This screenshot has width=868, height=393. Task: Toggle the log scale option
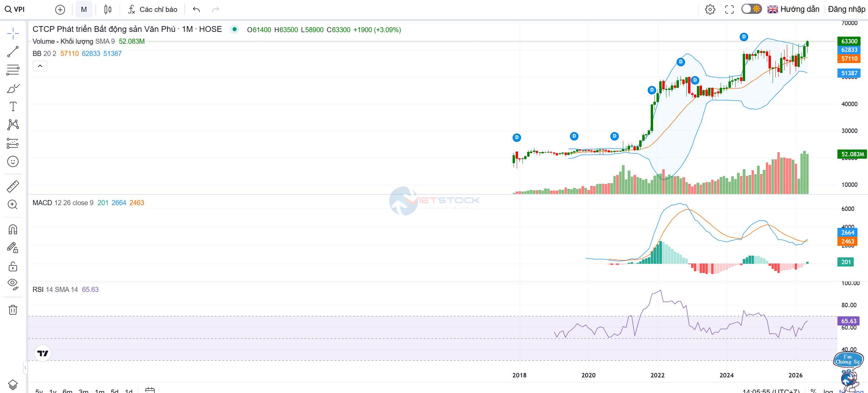(828, 391)
